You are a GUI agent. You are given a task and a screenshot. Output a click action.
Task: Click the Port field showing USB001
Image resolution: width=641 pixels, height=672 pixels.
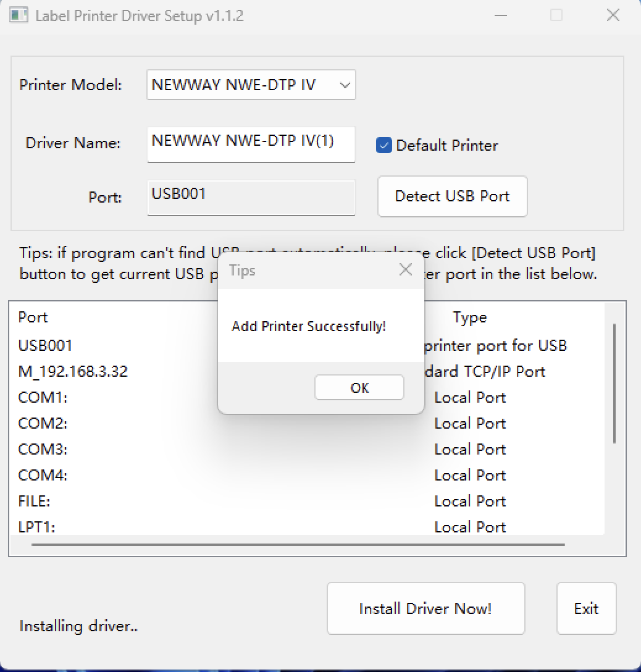251,198
